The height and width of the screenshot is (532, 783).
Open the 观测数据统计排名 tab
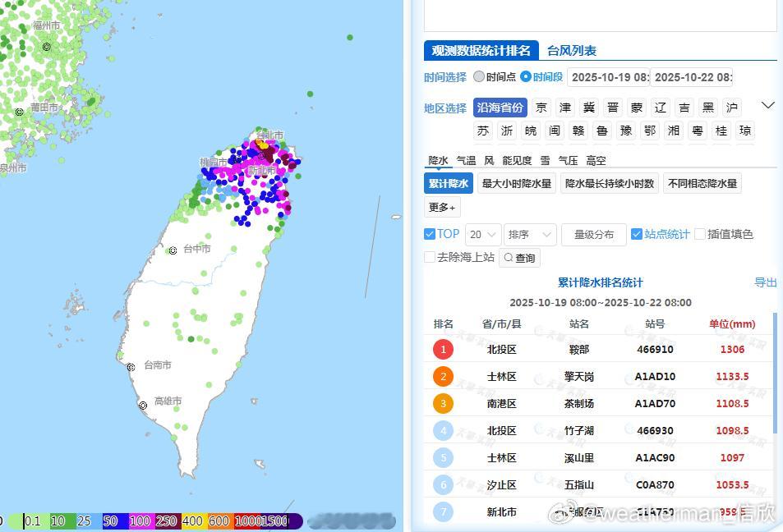(x=481, y=50)
